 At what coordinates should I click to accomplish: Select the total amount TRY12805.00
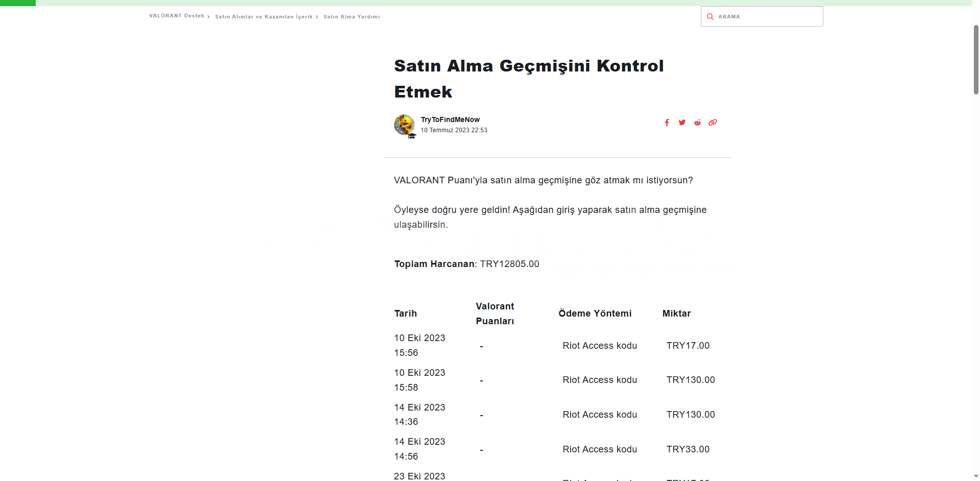pos(509,264)
